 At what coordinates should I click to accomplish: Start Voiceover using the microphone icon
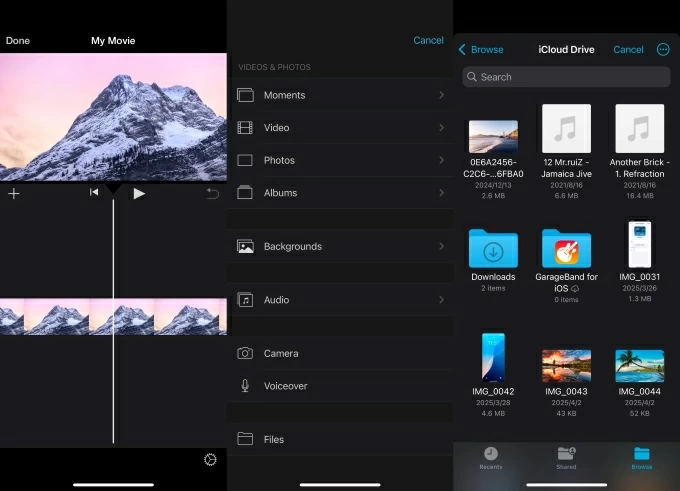[245, 386]
